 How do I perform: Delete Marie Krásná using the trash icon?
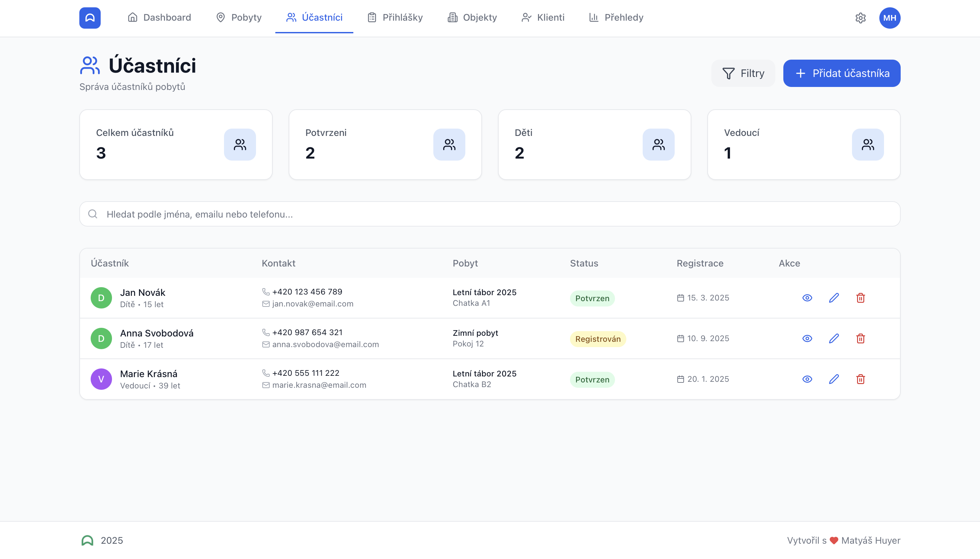860,379
